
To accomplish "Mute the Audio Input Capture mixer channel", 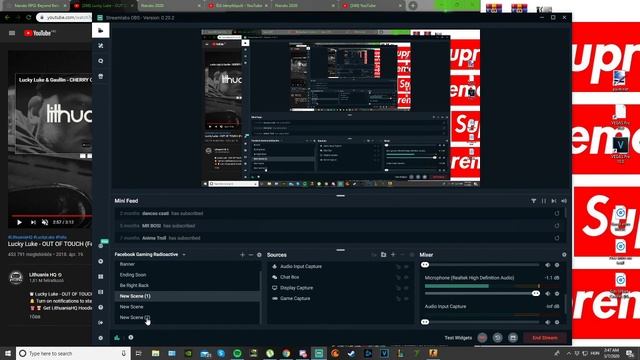I will click(548, 322).
